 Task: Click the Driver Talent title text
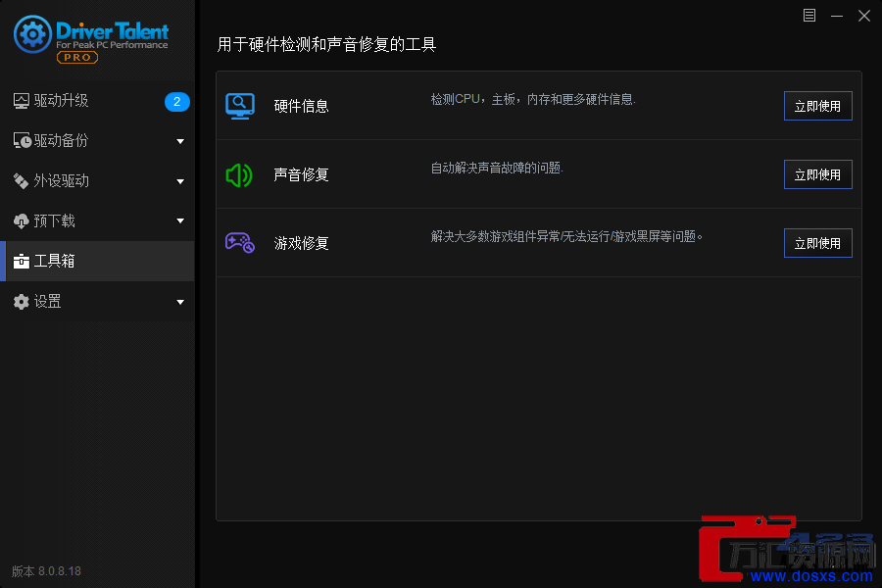[112, 30]
